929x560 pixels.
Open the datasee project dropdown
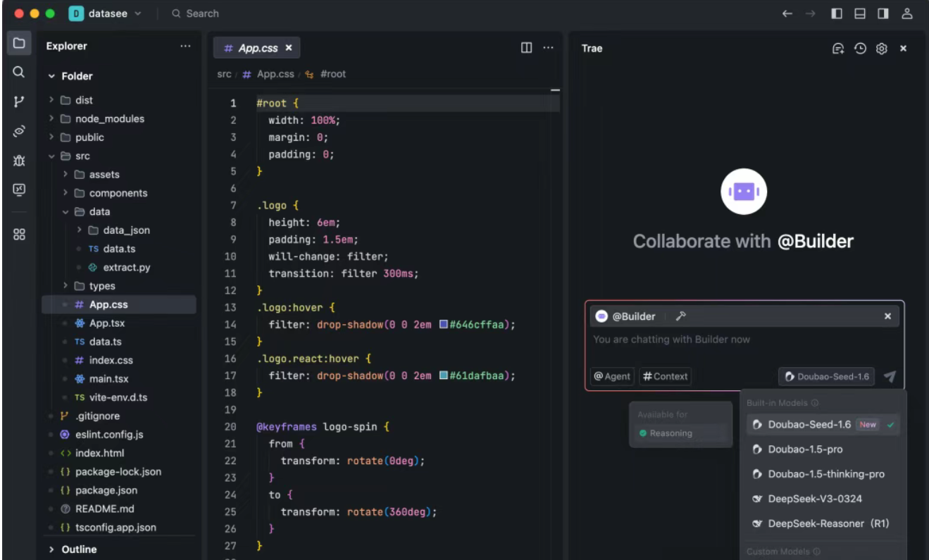[x=106, y=13]
